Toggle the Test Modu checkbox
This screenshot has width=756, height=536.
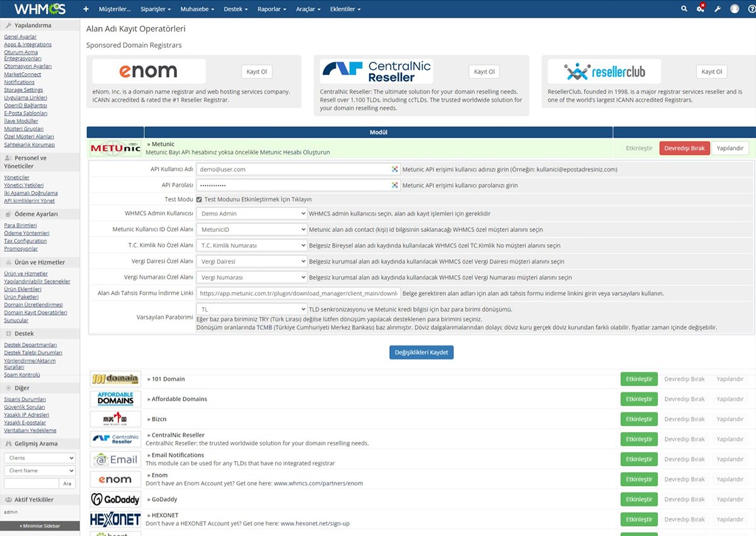click(199, 199)
